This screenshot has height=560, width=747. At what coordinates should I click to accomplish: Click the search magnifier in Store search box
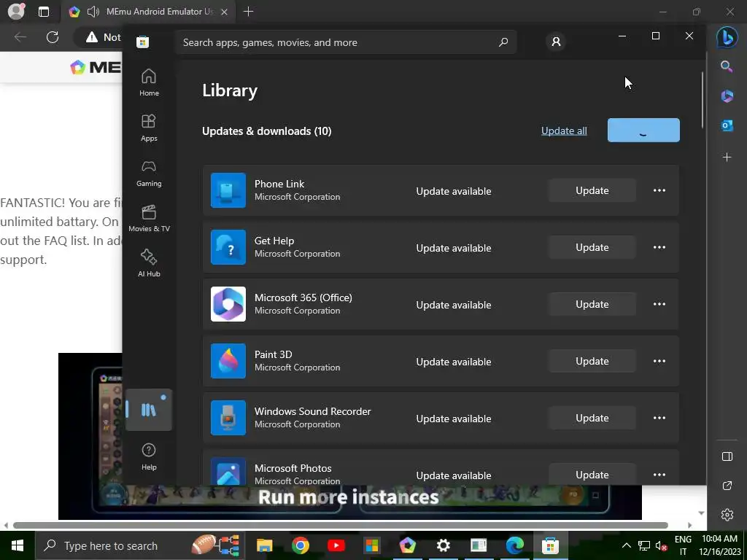(x=503, y=42)
